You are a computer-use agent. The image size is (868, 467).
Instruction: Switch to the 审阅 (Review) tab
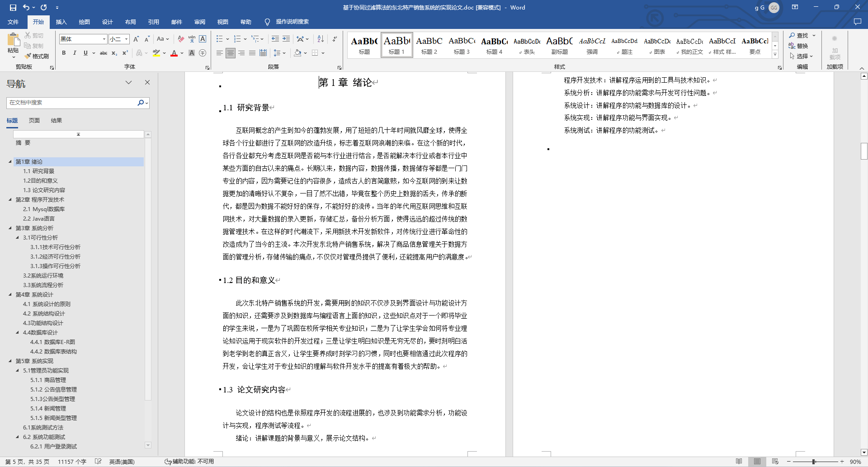pyautogui.click(x=199, y=22)
